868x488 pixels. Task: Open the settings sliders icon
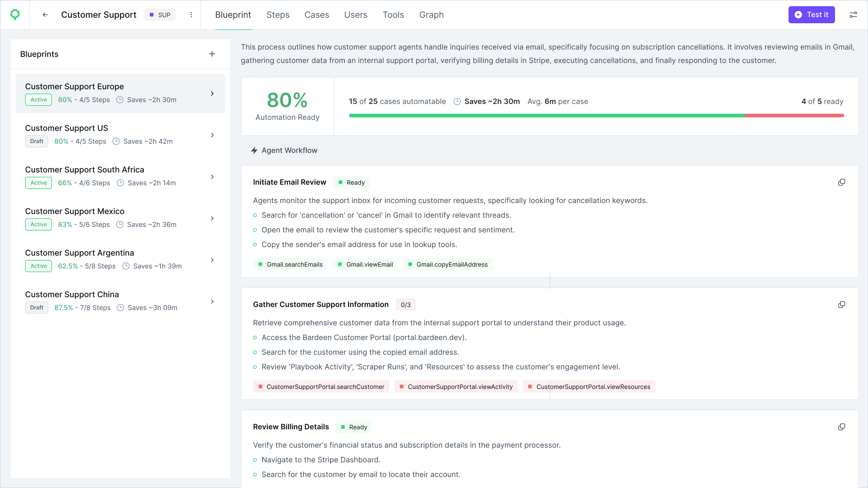pyautogui.click(x=853, y=15)
